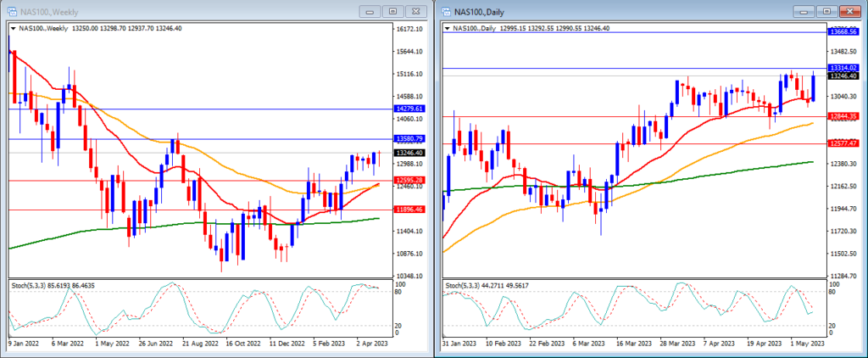Minimize the NAS100.,Daily chart window
Image resolution: width=868 pixels, height=358 pixels.
click(805, 11)
